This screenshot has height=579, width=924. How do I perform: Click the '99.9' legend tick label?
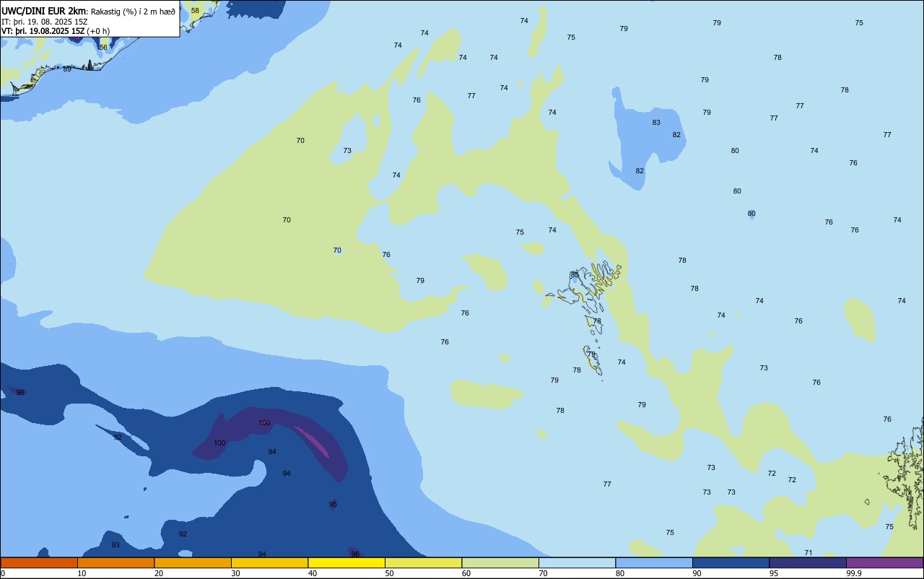pos(854,573)
